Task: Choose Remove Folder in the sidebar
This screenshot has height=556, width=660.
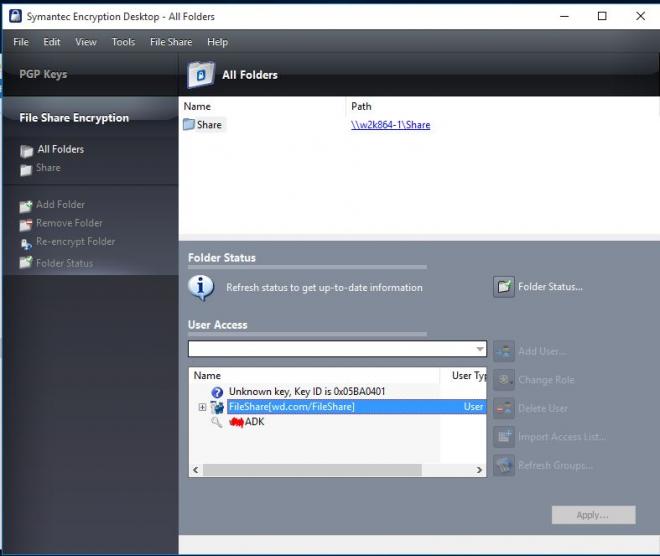Action: [69, 223]
